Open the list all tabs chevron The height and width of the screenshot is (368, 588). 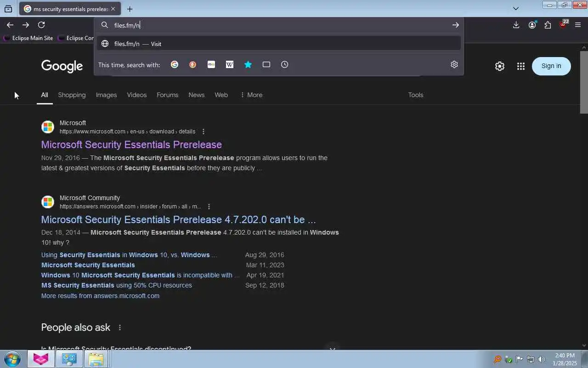click(516, 8)
